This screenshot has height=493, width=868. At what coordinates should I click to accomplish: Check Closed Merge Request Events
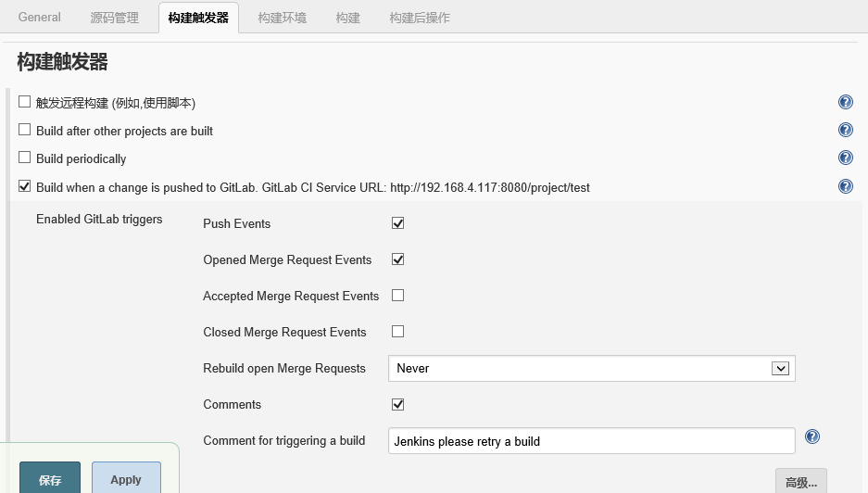tap(398, 332)
